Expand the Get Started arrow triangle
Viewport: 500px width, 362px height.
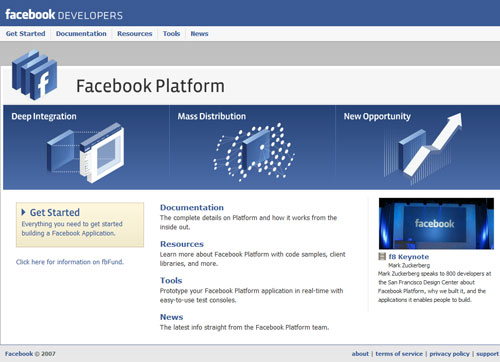24,212
